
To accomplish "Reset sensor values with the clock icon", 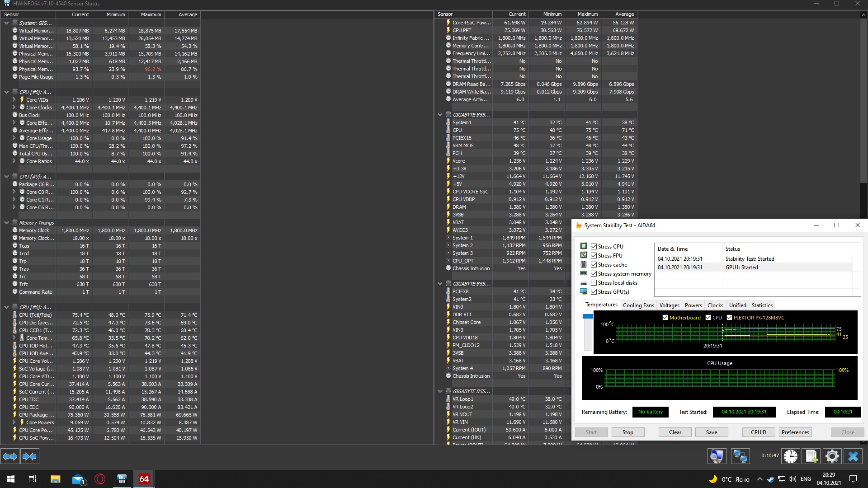I will click(790, 456).
